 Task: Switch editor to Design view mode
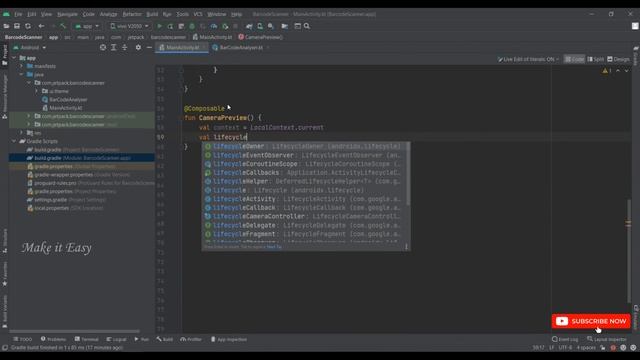click(x=618, y=59)
